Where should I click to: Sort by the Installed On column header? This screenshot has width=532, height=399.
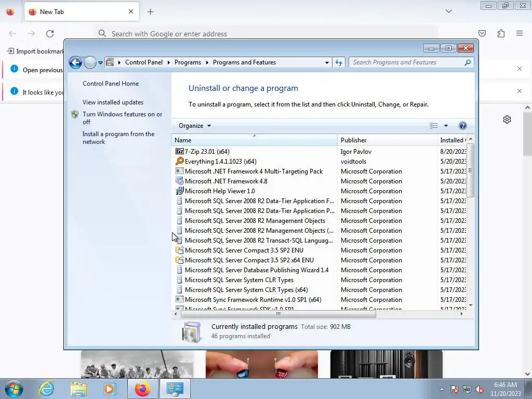(453, 140)
